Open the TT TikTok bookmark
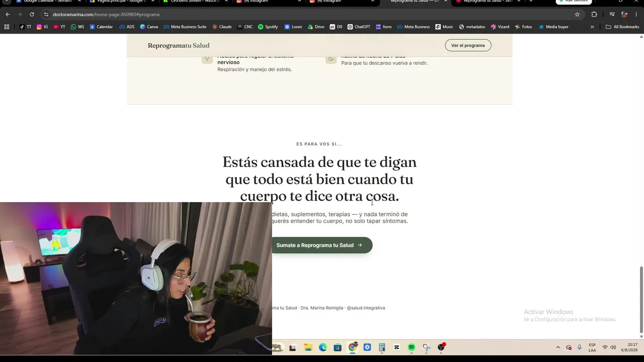 coord(25,27)
